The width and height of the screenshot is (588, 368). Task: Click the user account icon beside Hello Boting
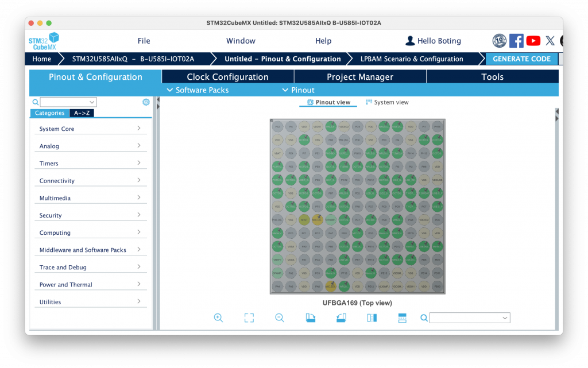(410, 40)
